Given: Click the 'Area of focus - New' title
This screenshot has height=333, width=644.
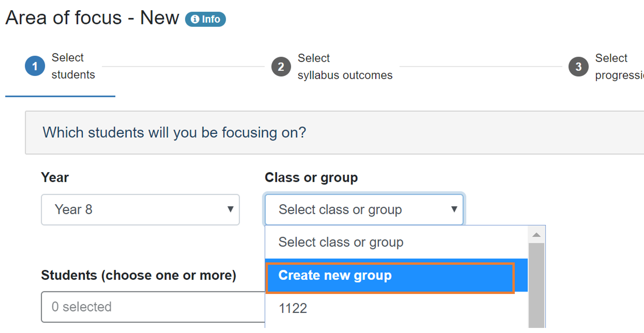Looking at the screenshot, I should [92, 18].
